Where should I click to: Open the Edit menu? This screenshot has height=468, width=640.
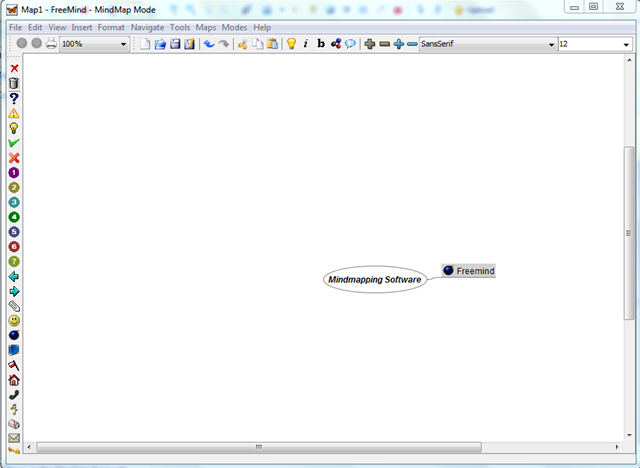click(x=35, y=27)
